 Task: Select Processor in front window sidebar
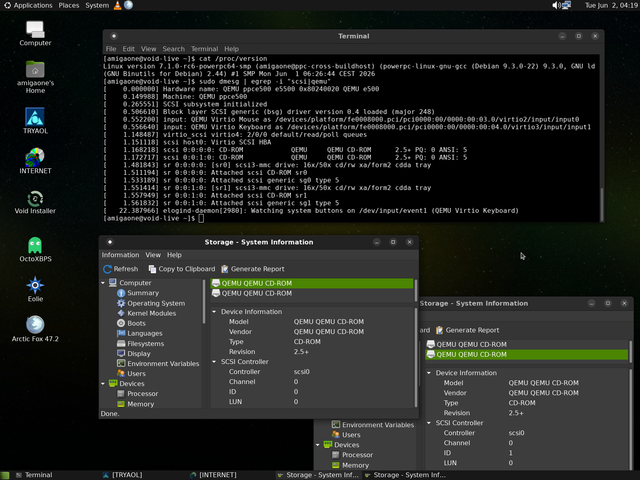click(142, 394)
